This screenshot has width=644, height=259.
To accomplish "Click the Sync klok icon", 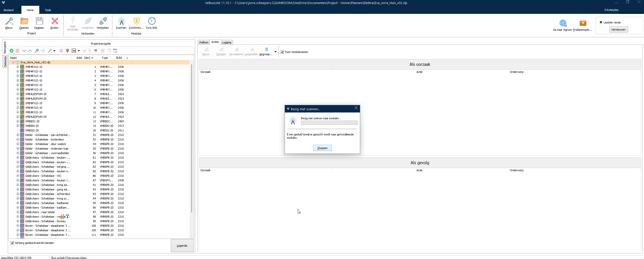I will click(152, 22).
